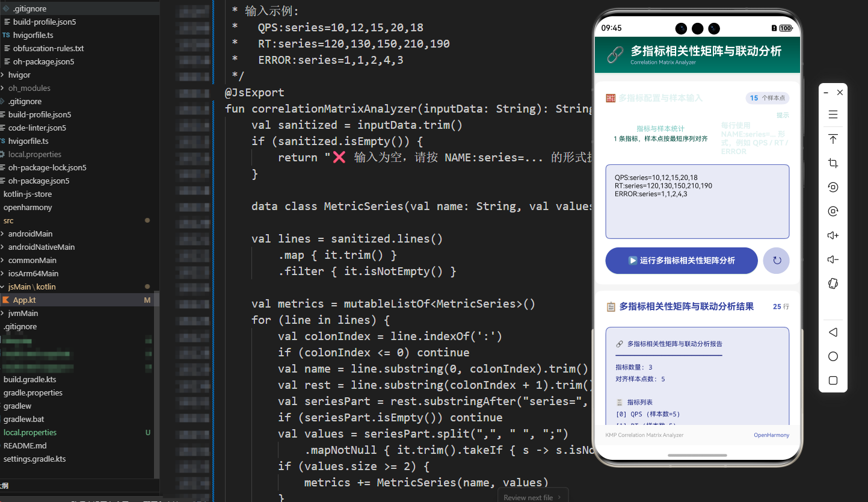Increase emulator volume
Viewport: 868px width, 502px height.
point(833,235)
